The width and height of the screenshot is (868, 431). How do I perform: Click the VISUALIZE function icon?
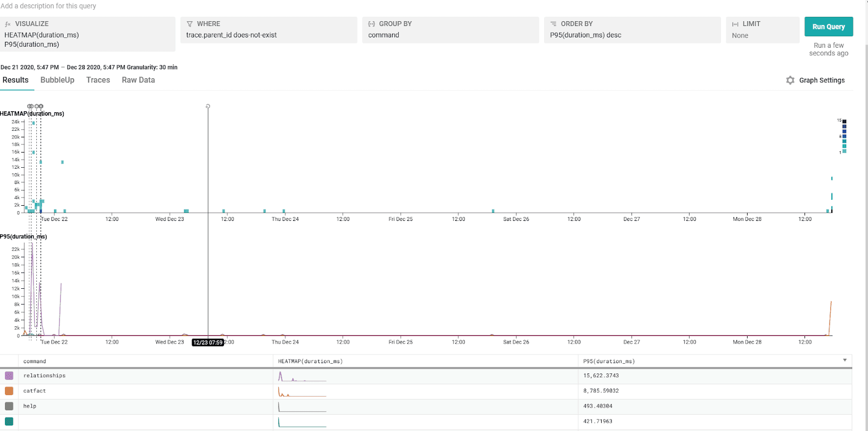coord(8,24)
